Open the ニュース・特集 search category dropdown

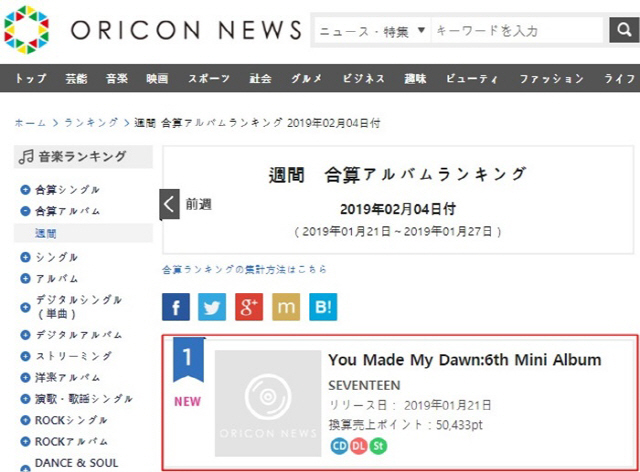(x=372, y=31)
